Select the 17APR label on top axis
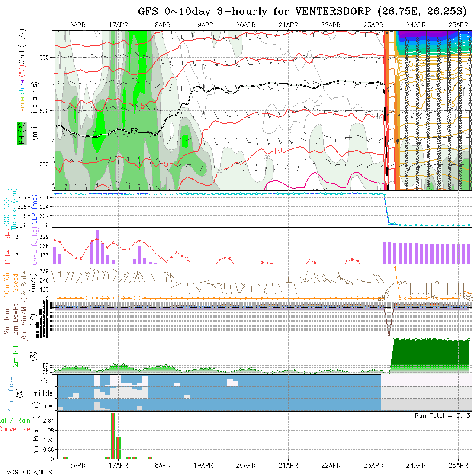The height and width of the screenshot is (476, 476). click(119, 25)
